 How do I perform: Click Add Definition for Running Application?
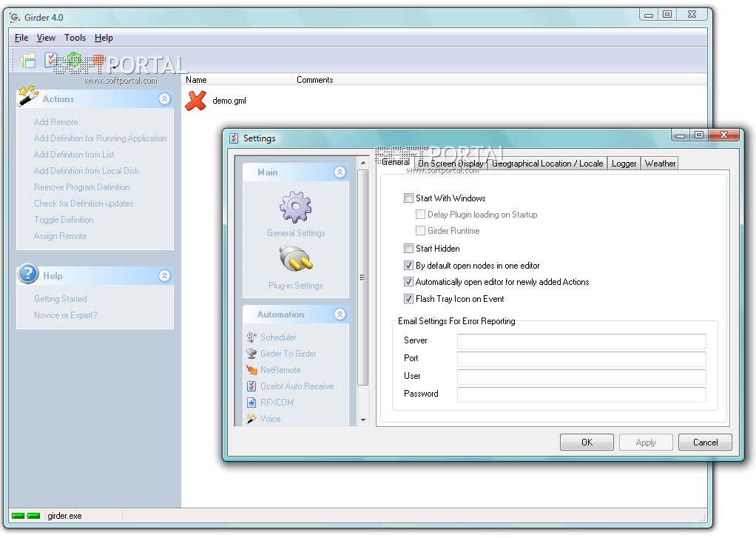[101, 138]
